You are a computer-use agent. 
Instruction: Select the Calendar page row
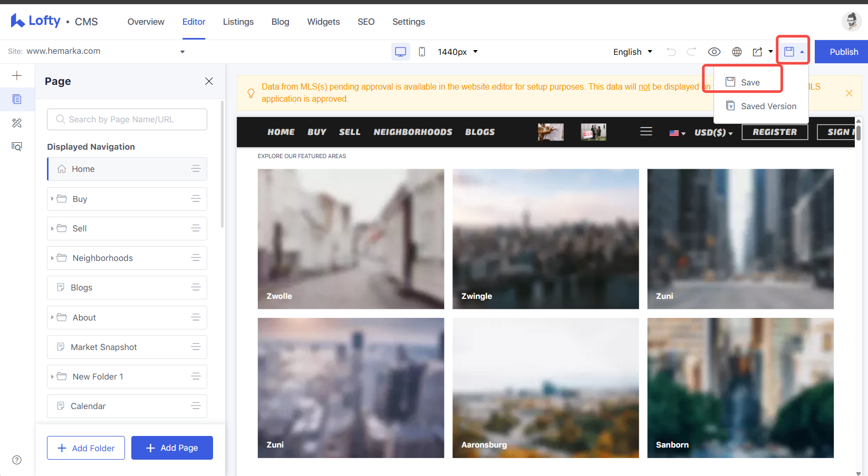pos(127,406)
